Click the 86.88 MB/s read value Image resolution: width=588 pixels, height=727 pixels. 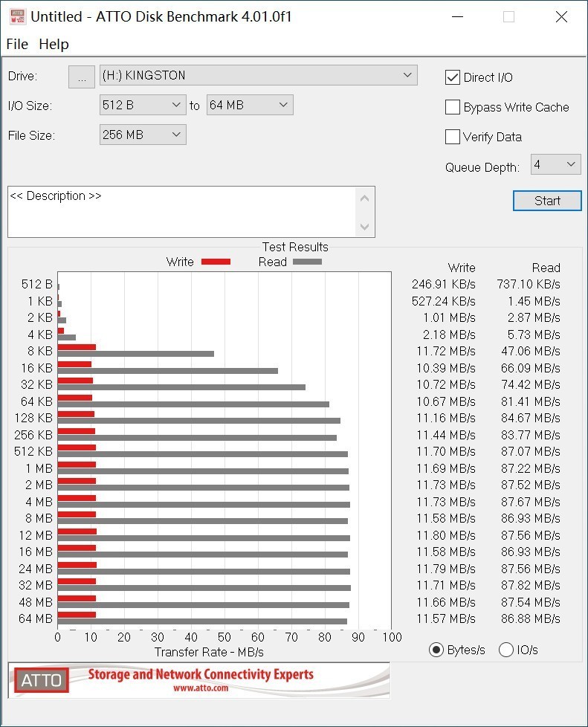531,618
